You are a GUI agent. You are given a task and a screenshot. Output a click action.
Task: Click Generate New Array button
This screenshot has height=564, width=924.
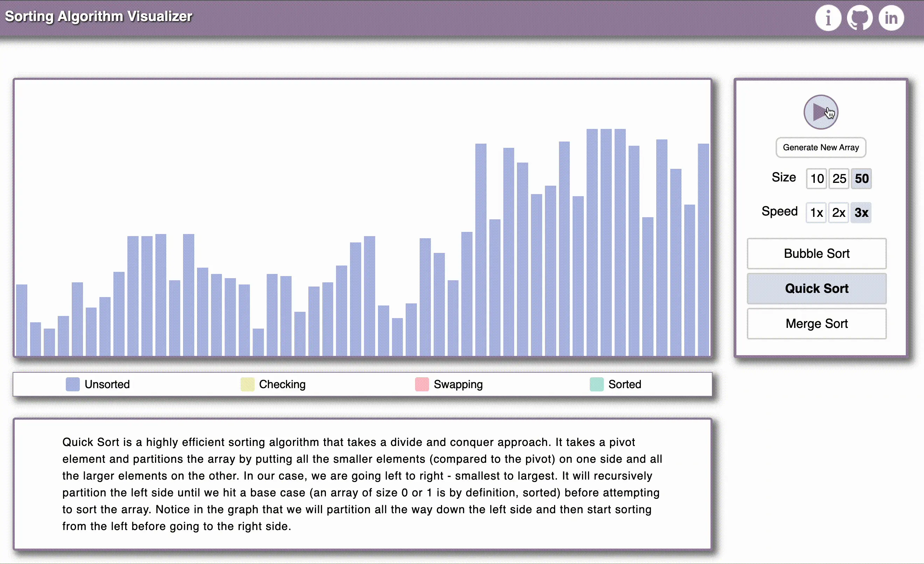click(821, 147)
